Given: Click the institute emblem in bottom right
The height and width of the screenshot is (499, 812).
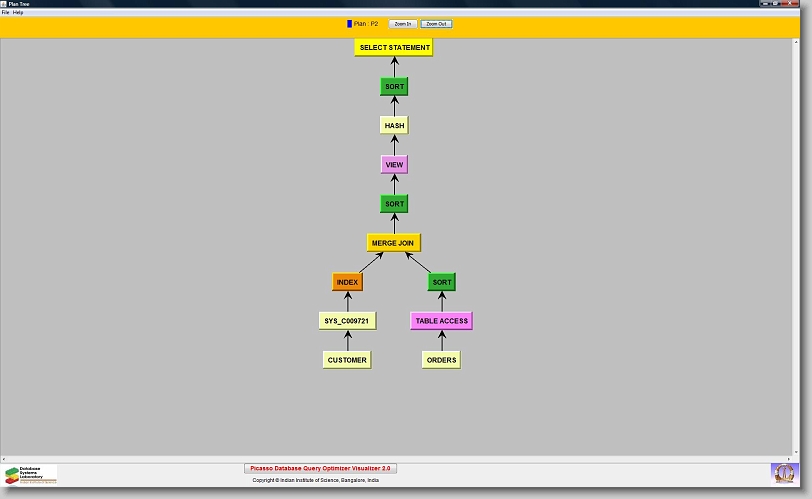Looking at the screenshot, I should tap(784, 473).
